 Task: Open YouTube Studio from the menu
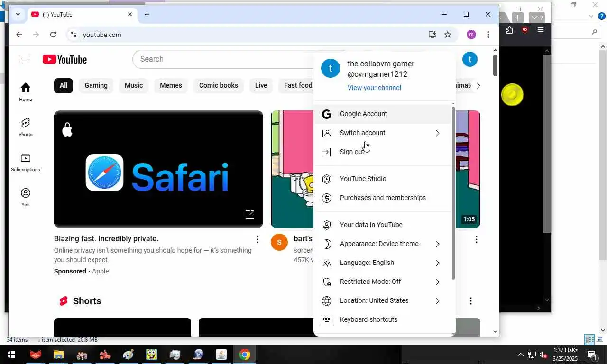pos(382,179)
